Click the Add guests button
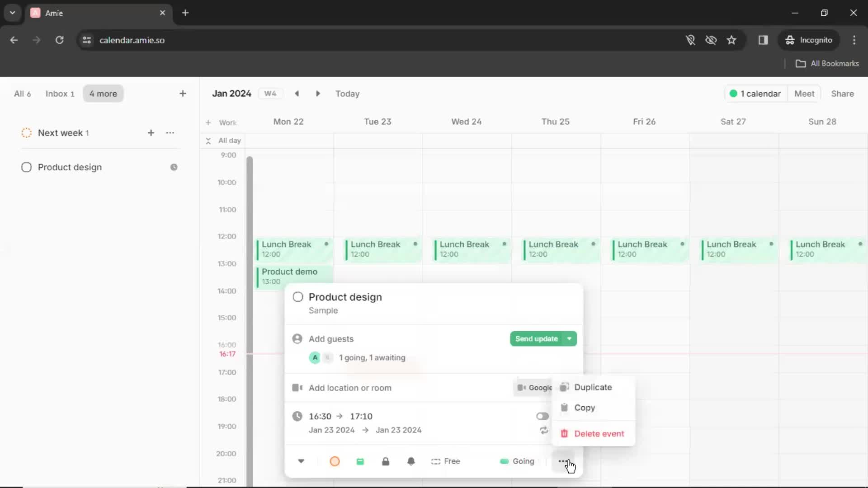The height and width of the screenshot is (488, 868). point(331,339)
